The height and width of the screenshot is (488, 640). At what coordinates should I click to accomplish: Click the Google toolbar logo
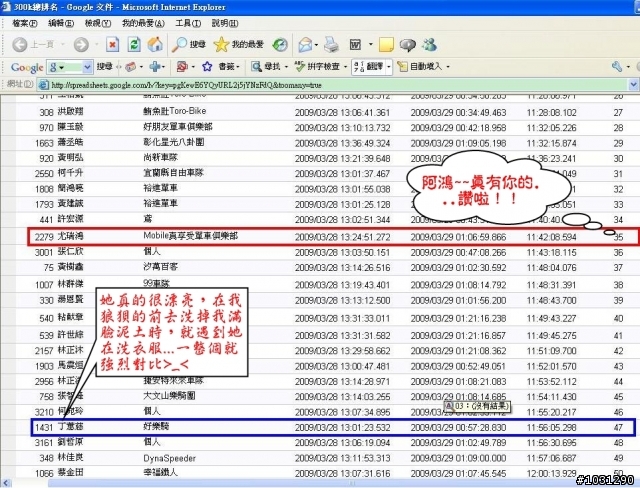(x=27, y=67)
